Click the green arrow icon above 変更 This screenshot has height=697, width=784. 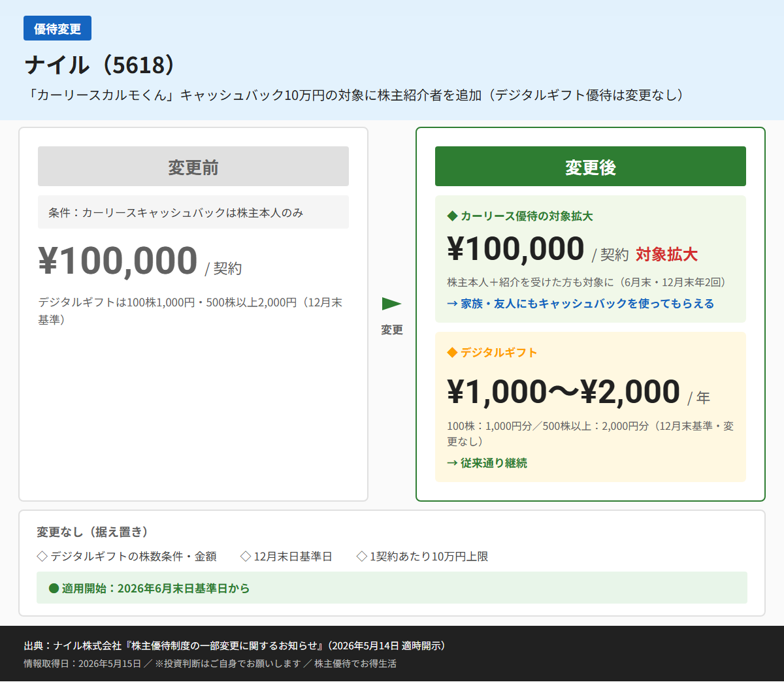click(391, 304)
